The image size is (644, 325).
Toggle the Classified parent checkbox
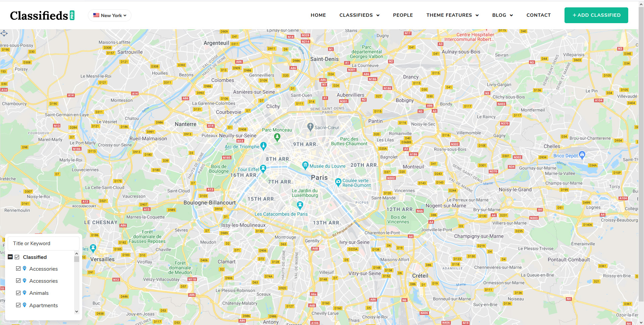pyautogui.click(x=17, y=257)
